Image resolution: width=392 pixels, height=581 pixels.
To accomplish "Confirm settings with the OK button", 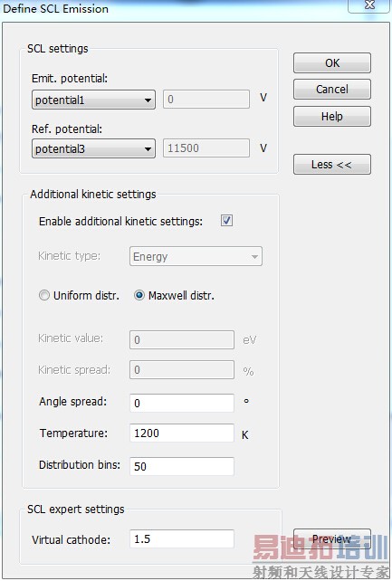I will [x=332, y=62].
